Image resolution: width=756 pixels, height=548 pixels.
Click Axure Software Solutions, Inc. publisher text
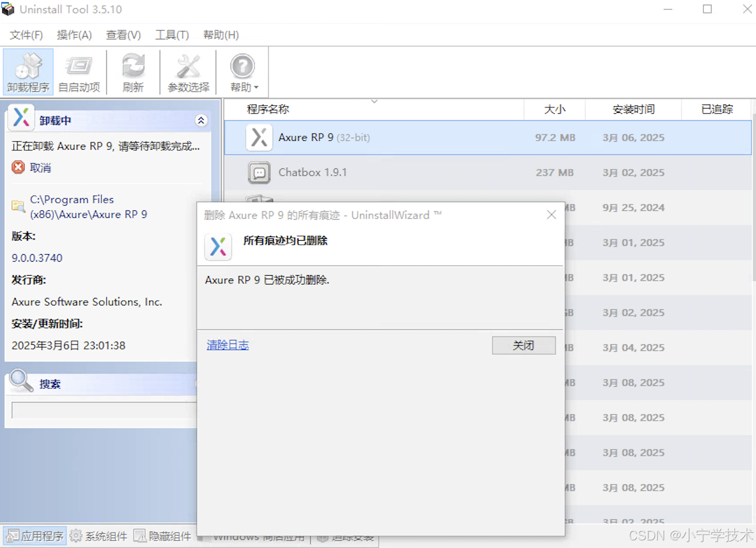tap(87, 302)
